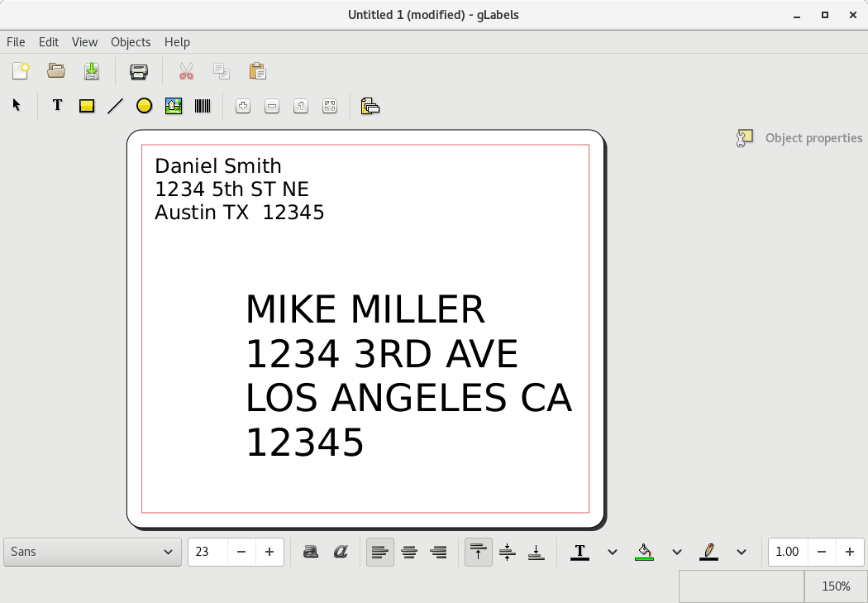Increase line width with plus button
This screenshot has height=603, width=868.
(x=850, y=552)
